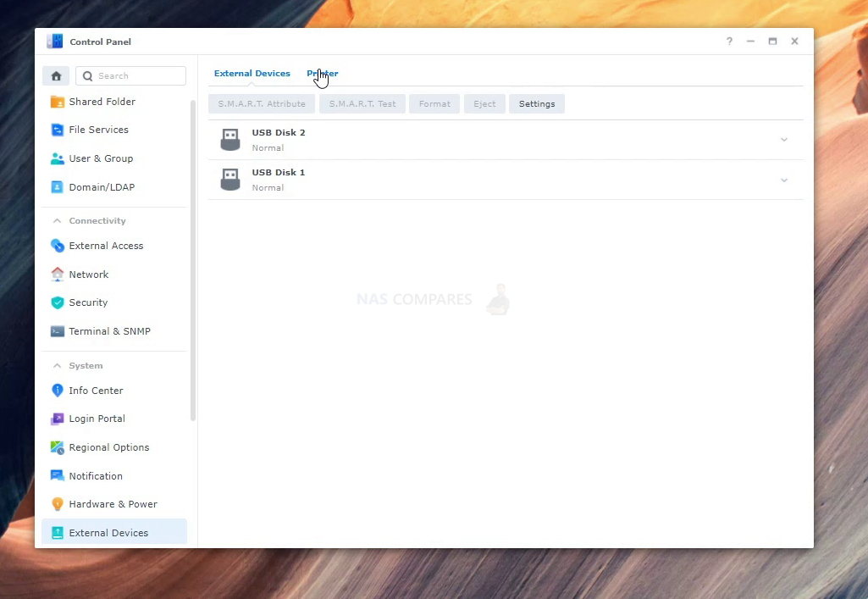Click the File Services icon
868x599 pixels.
pos(57,130)
